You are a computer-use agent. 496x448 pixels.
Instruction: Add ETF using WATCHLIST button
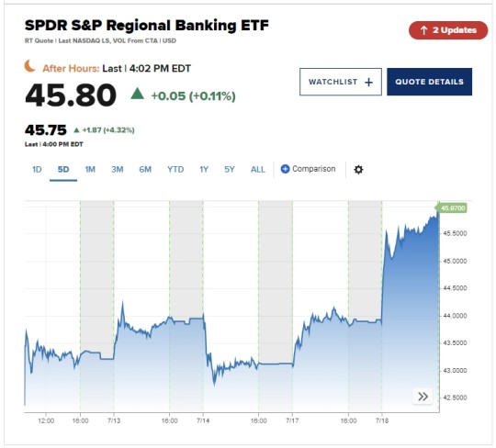(341, 82)
